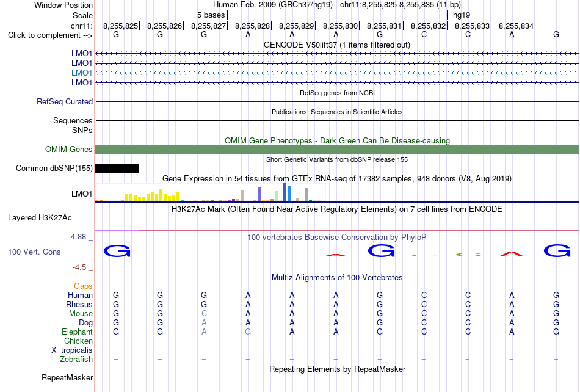Open 100 vertebrates Basewise Conservation by PhyloP title

[337, 237]
